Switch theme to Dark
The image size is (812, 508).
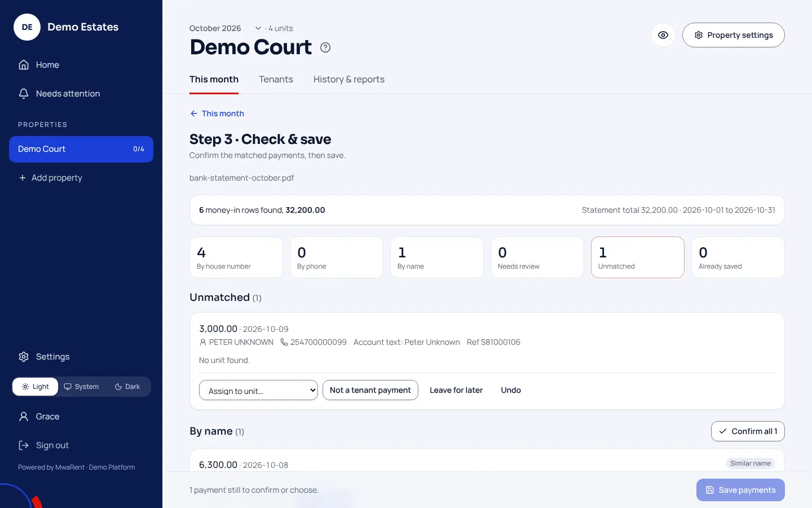tap(127, 387)
